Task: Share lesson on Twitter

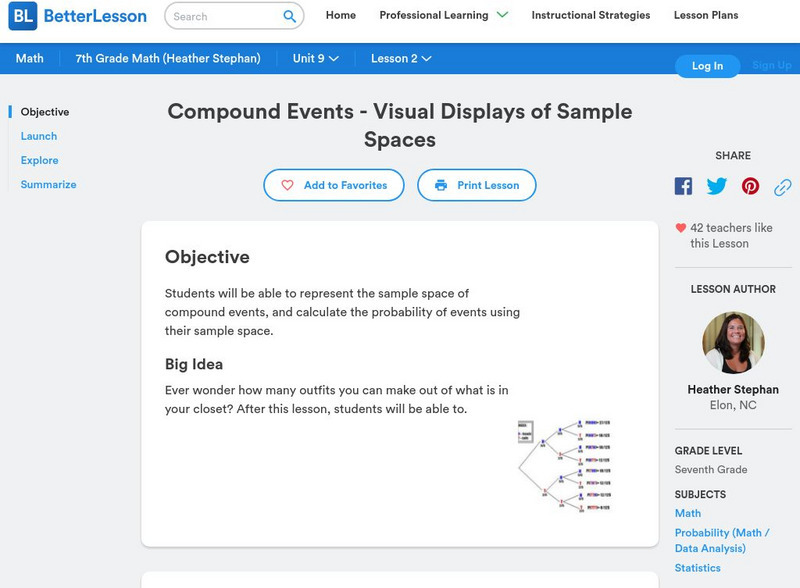Action: click(717, 186)
